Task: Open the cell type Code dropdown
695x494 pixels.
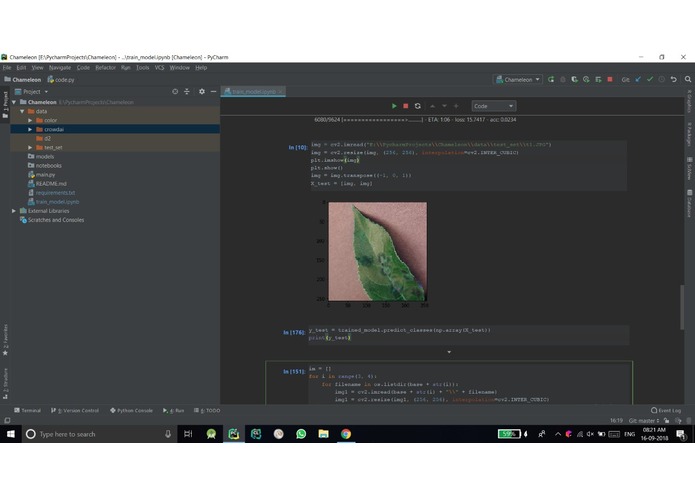Action: (493, 106)
